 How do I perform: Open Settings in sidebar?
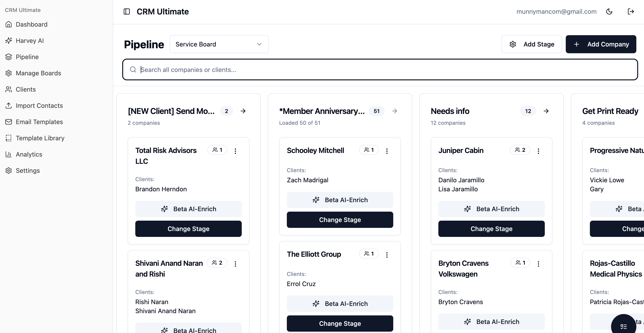(28, 171)
